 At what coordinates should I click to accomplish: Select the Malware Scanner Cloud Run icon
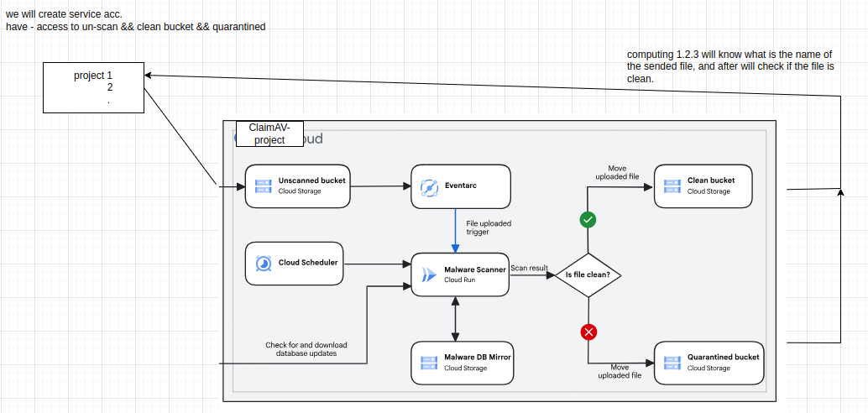click(x=429, y=274)
